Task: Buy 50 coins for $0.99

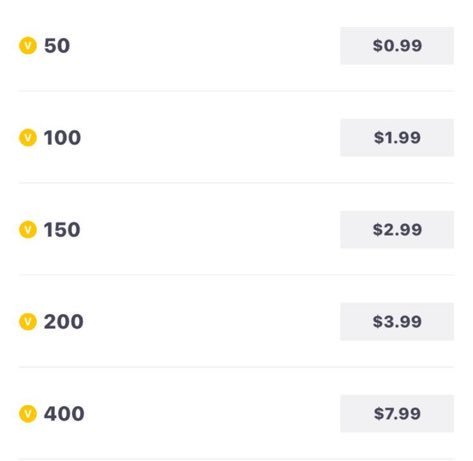Action: tap(397, 46)
